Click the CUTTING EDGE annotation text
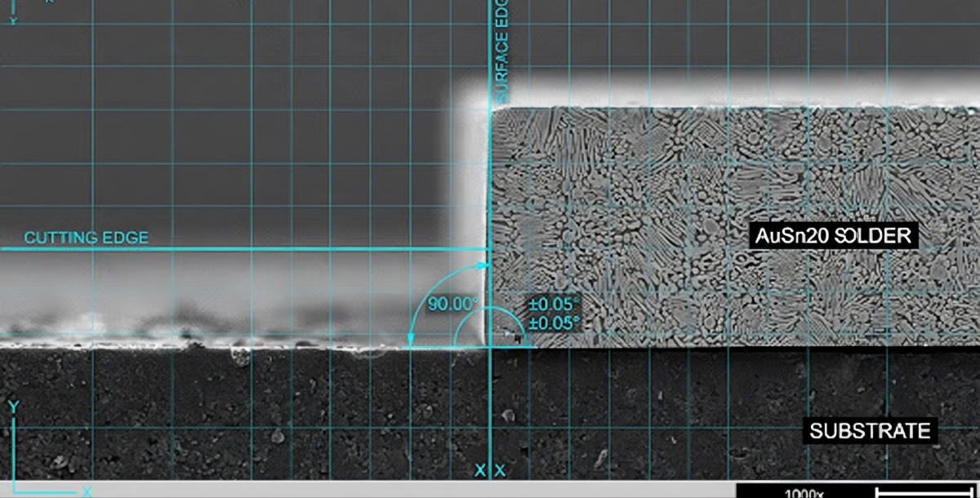The width and height of the screenshot is (980, 498). click(87, 238)
